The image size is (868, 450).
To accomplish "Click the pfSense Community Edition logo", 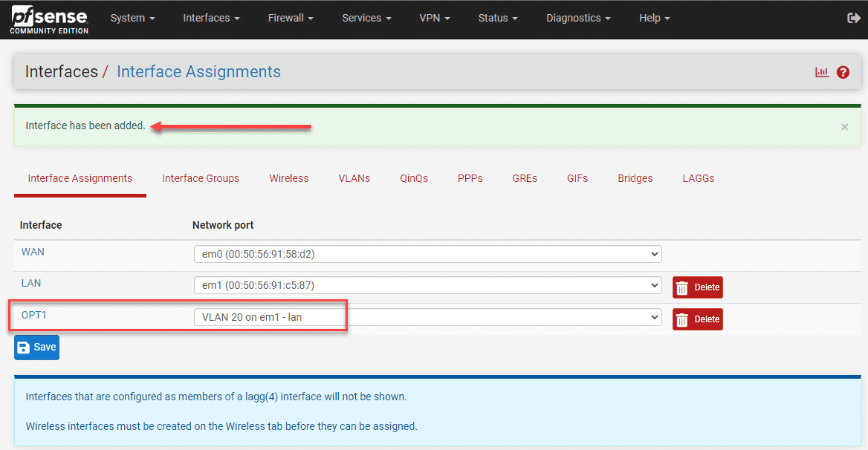I will click(x=49, y=20).
